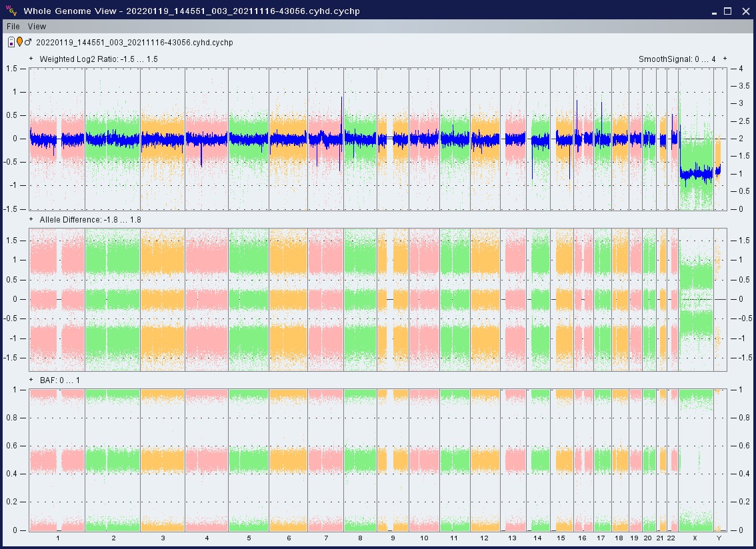Click chromosome Y label on bottom axis

718,538
